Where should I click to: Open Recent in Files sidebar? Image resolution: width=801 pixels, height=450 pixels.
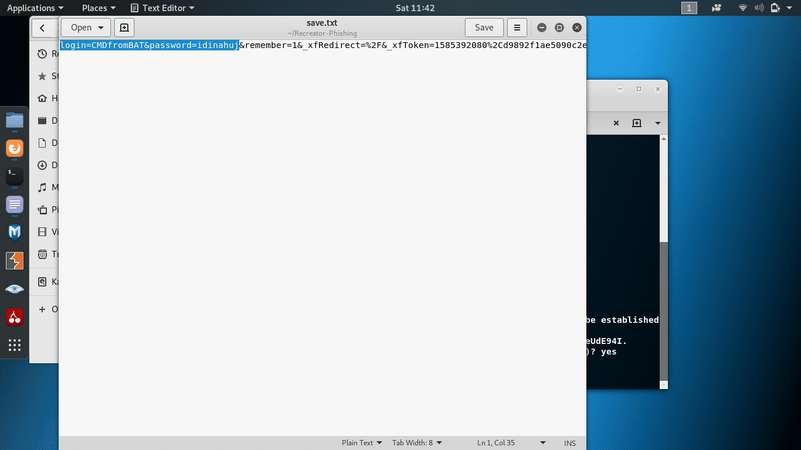pyautogui.click(x=47, y=54)
